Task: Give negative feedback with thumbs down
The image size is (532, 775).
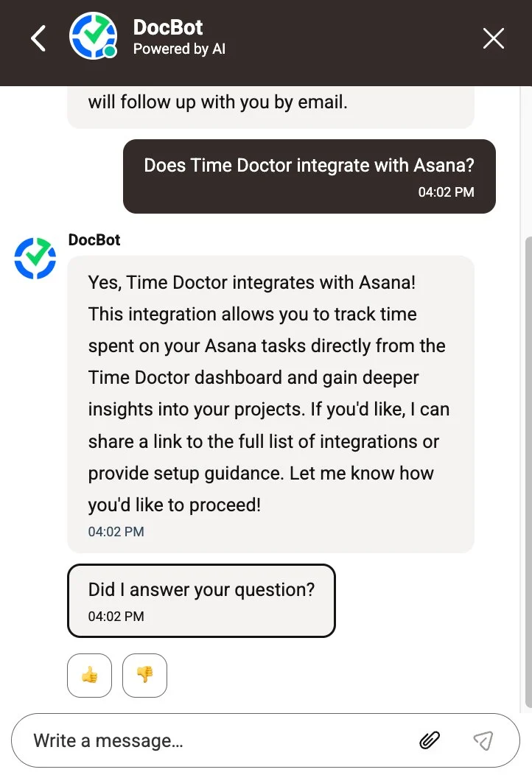Action: 144,676
